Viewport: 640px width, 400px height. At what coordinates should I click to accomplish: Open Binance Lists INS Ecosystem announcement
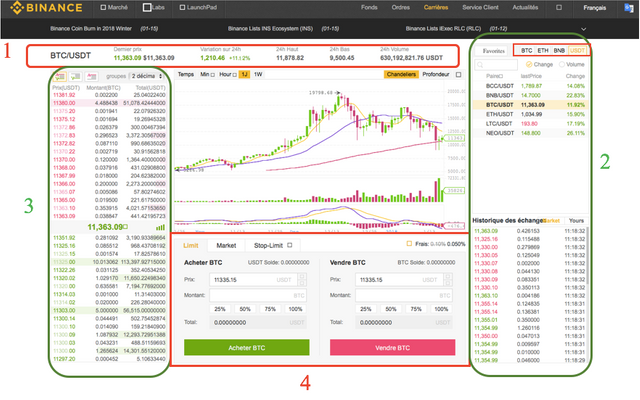[x=270, y=29]
